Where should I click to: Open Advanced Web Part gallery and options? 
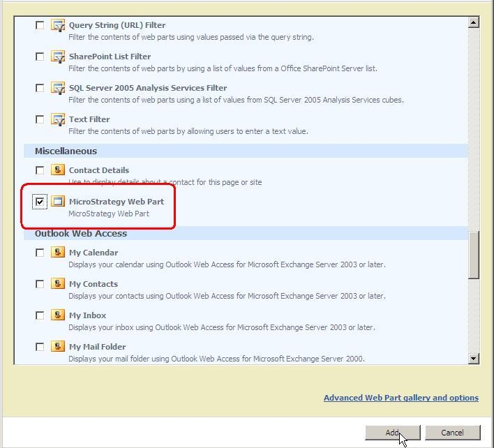pos(401,398)
